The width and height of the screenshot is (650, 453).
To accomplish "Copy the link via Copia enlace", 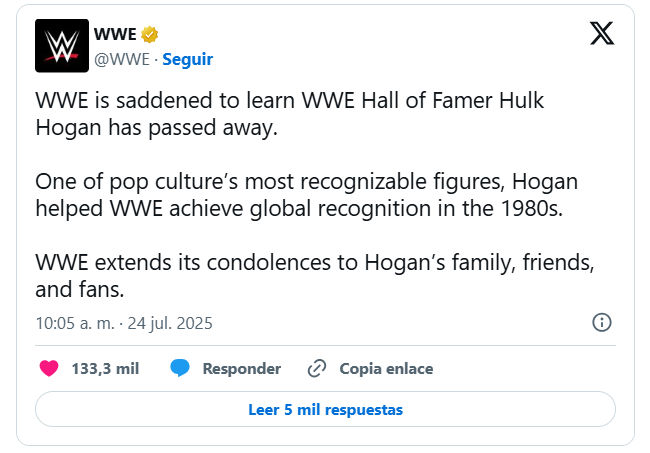I will 386,368.
